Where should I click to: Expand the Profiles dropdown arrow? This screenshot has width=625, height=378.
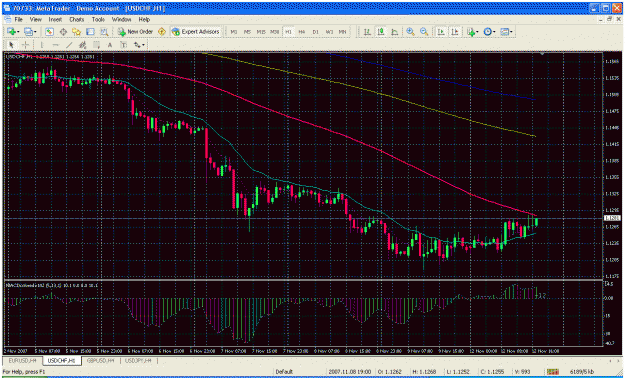35,32
